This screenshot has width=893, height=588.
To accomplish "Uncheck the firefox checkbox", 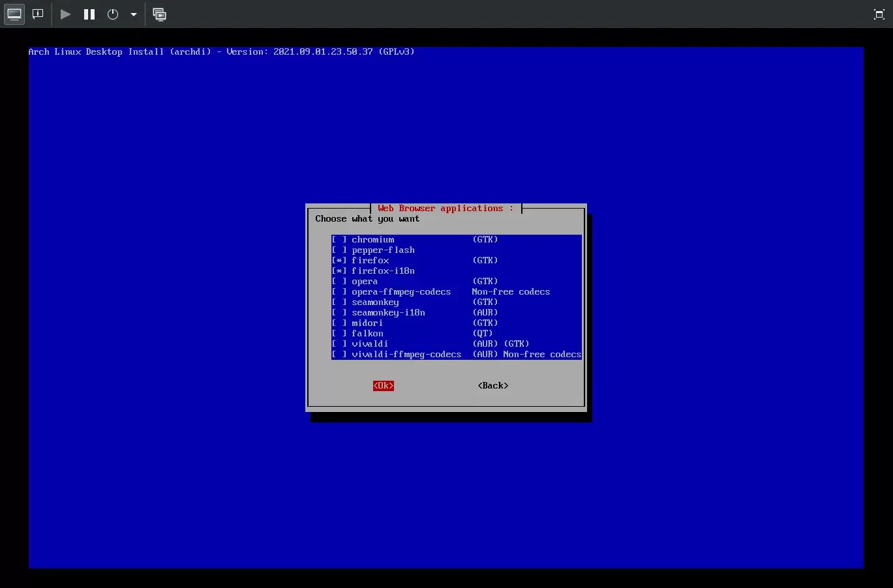I will coord(339,261).
